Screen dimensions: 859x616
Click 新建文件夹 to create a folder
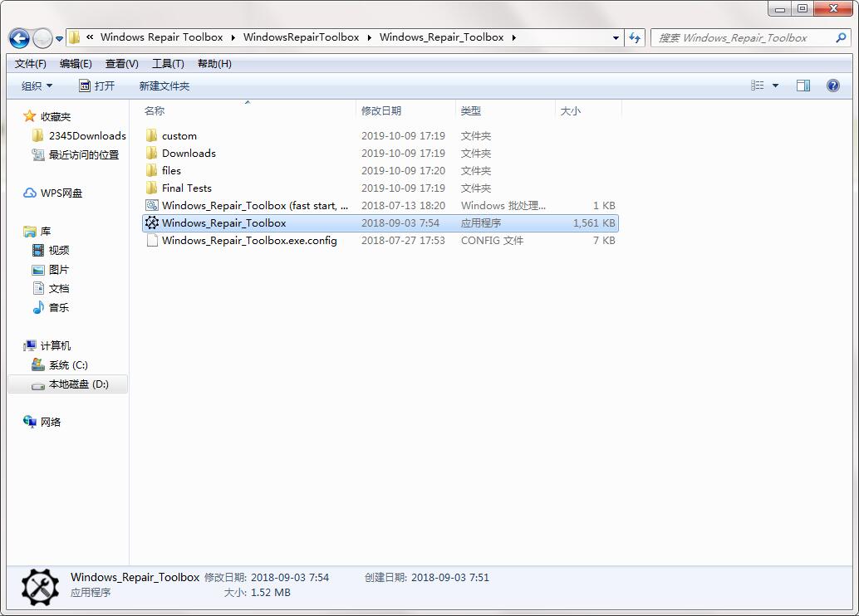164,86
